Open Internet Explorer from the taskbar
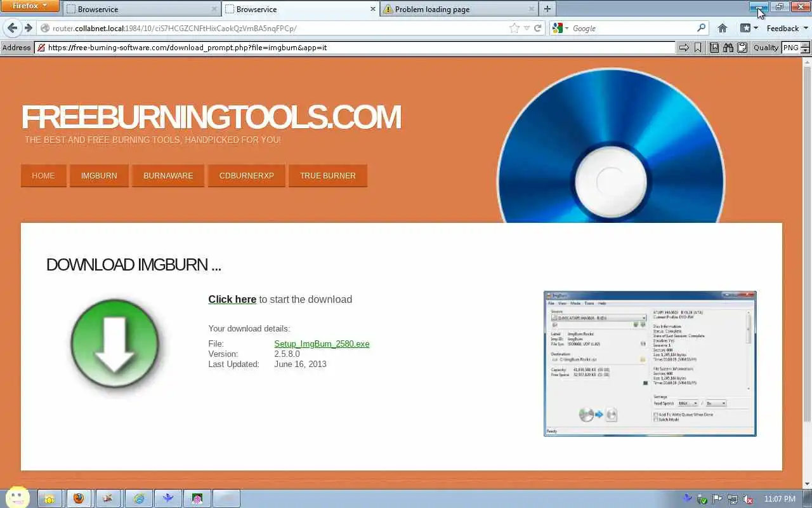 coord(138,499)
